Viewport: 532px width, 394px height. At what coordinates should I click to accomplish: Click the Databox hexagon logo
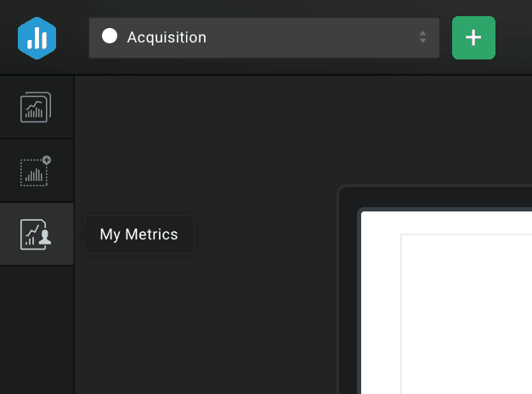pyautogui.click(x=37, y=38)
